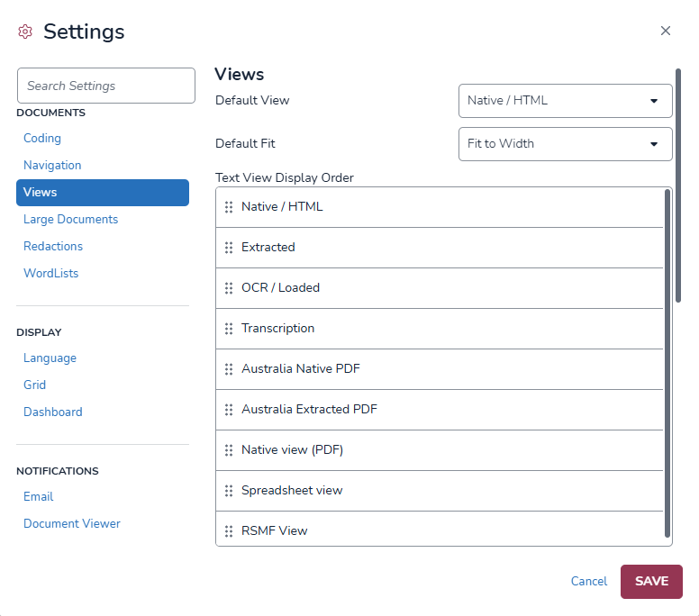The height and width of the screenshot is (616, 699).
Task: Click the Search Settings input field
Action: [106, 86]
